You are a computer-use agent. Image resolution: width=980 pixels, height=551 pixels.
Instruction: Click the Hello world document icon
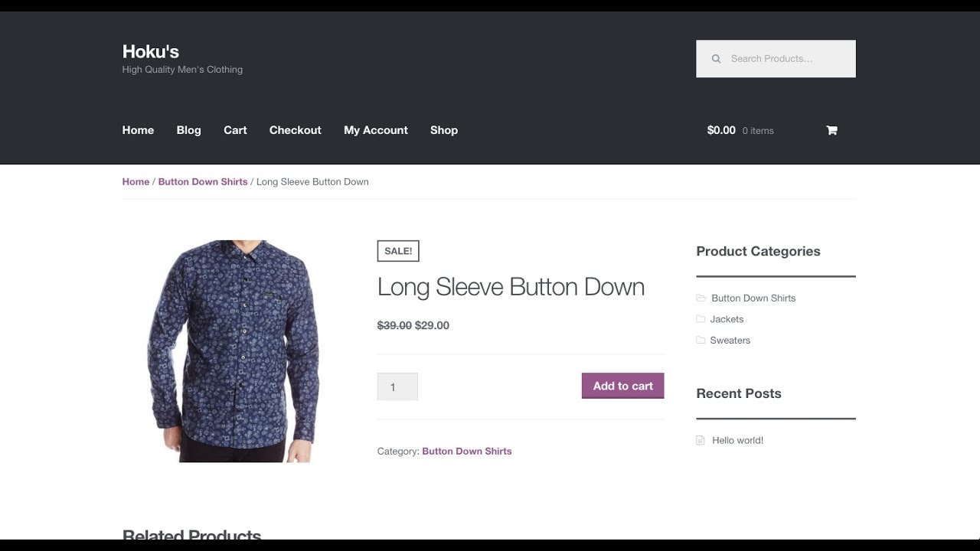pyautogui.click(x=700, y=440)
